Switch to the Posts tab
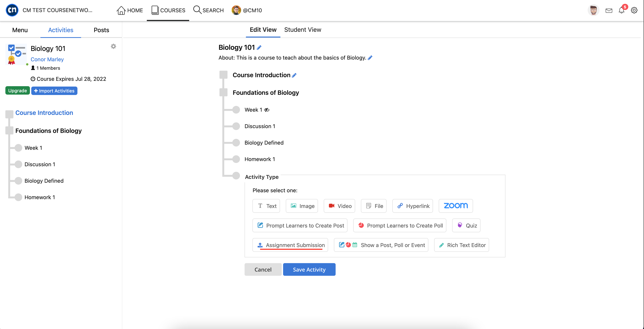This screenshot has height=329, width=644. (x=102, y=30)
